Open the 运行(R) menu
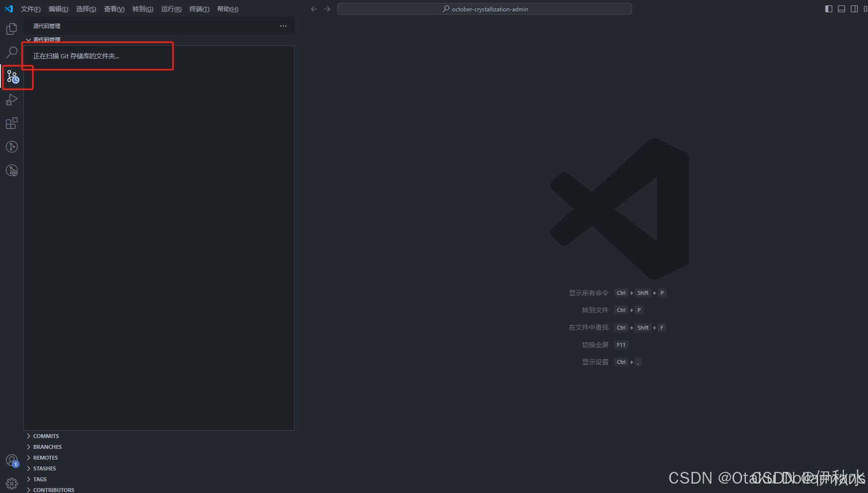The height and width of the screenshot is (493, 868). click(171, 9)
